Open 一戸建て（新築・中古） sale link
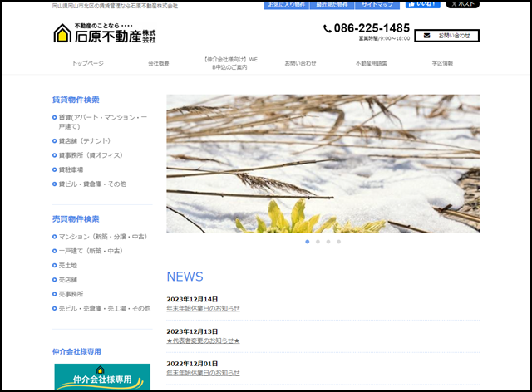 tap(91, 251)
